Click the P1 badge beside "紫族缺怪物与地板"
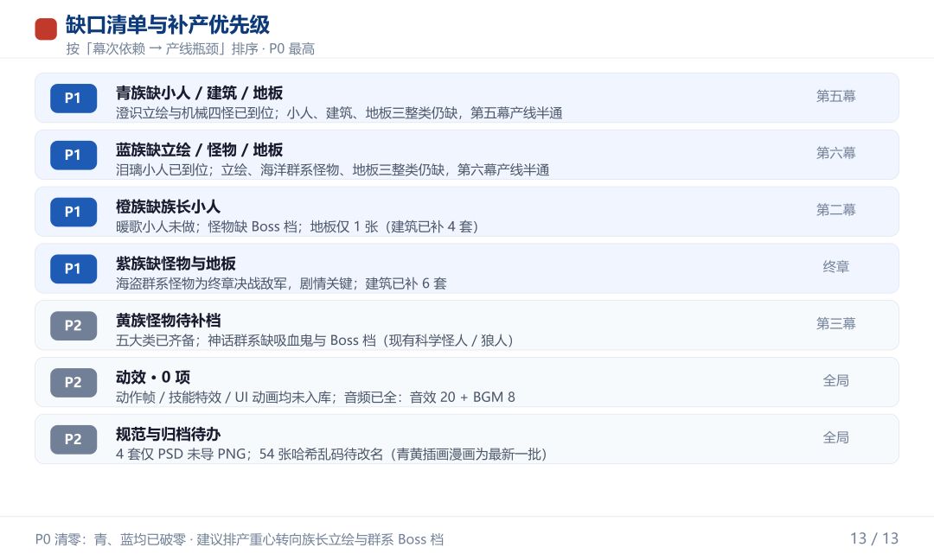 pos(74,269)
